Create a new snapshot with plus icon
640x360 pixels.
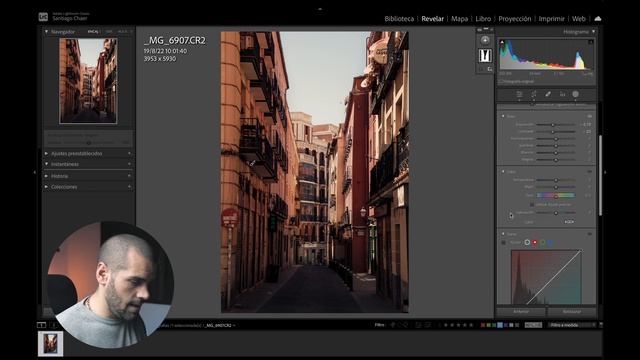129,164
